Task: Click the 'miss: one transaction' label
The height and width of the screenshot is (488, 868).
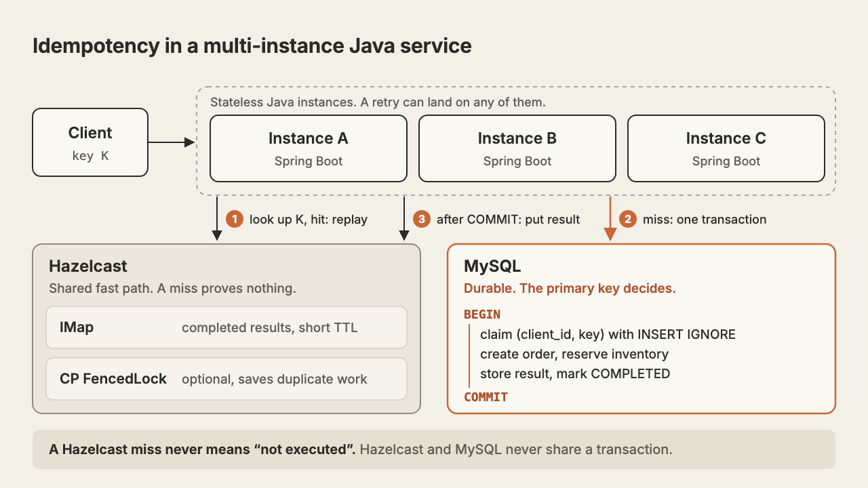Action: coord(706,220)
